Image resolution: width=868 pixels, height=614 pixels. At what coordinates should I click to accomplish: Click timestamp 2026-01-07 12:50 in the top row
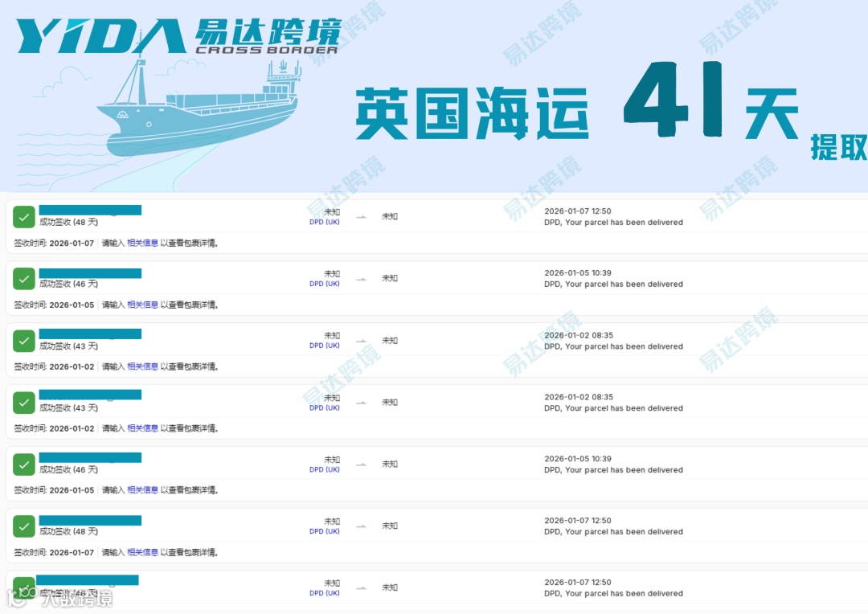pyautogui.click(x=577, y=211)
